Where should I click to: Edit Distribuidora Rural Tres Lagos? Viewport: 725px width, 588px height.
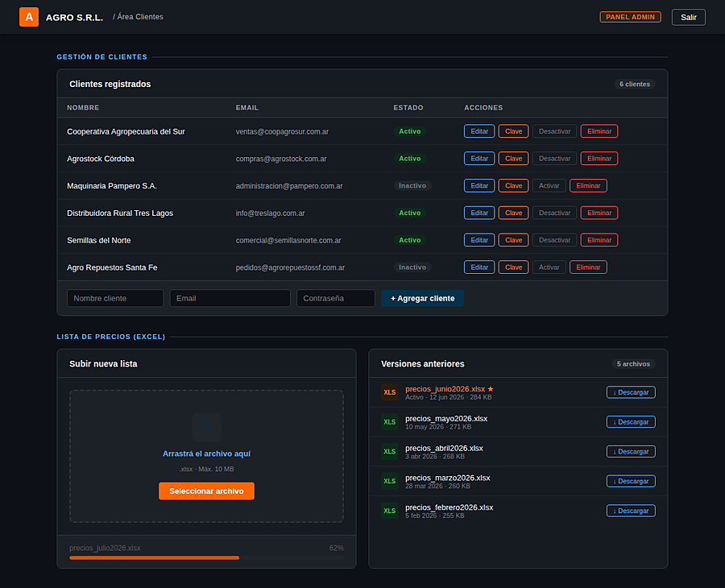pos(479,213)
